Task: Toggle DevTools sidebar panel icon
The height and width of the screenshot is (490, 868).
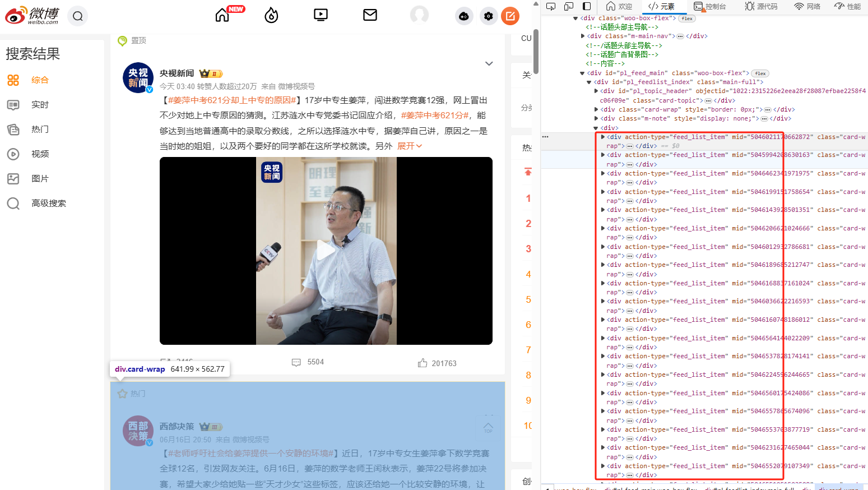Action: [x=587, y=6]
